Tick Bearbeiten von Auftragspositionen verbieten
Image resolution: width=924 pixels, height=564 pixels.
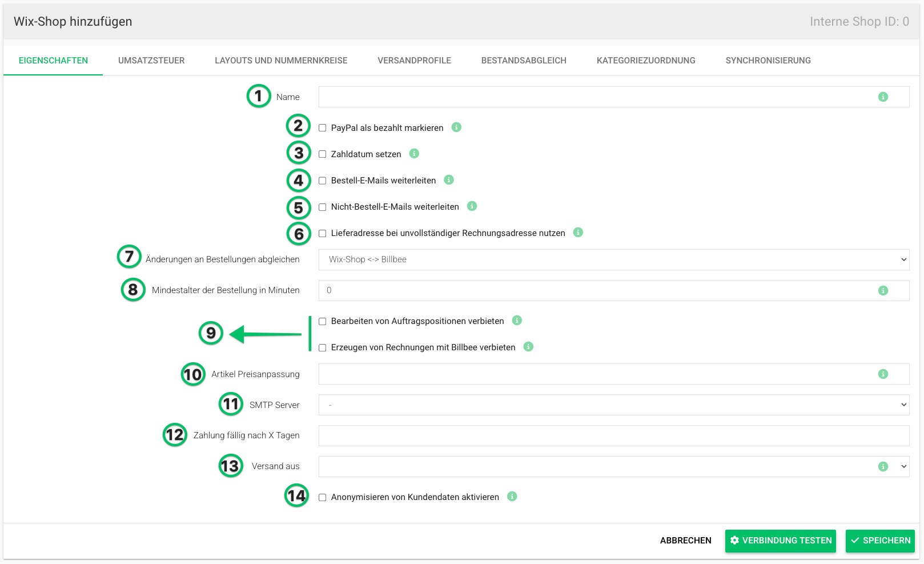[323, 321]
